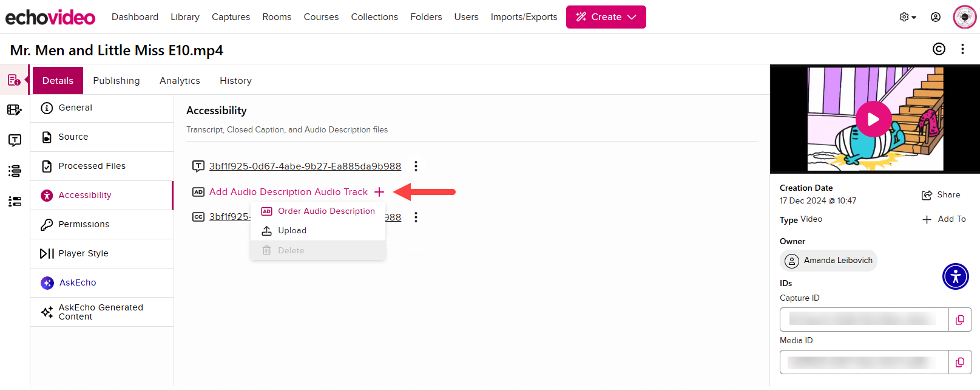The height and width of the screenshot is (390, 980).
Task: Open the Collections page
Action: (x=374, y=17)
